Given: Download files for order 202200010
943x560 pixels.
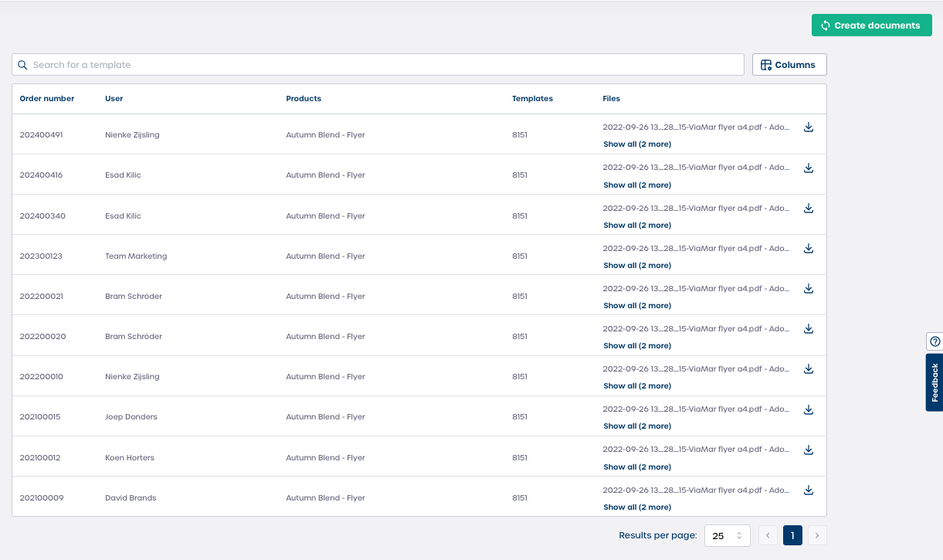Looking at the screenshot, I should pyautogui.click(x=809, y=369).
